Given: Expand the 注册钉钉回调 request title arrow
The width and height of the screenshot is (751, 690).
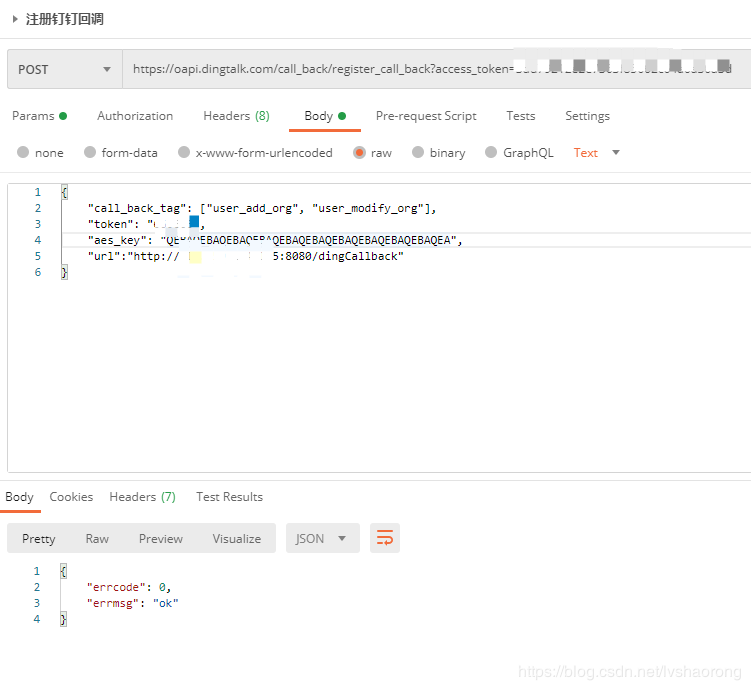Looking at the screenshot, I should point(15,19).
